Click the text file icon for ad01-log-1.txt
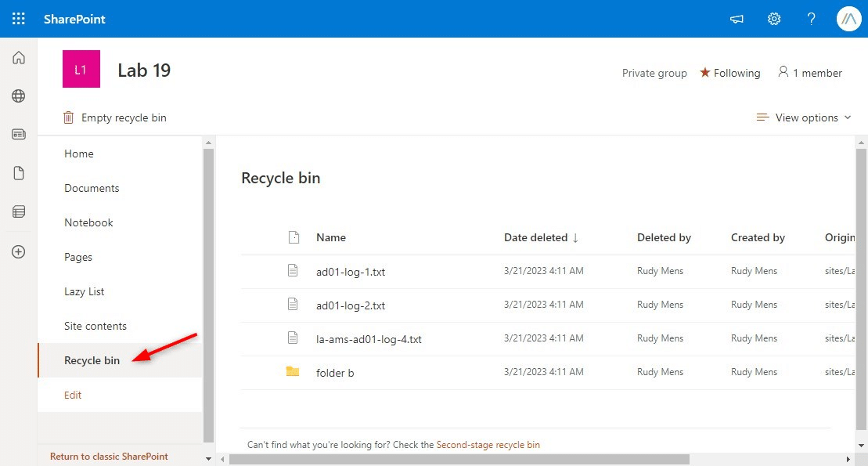The height and width of the screenshot is (466, 868). coord(293,270)
